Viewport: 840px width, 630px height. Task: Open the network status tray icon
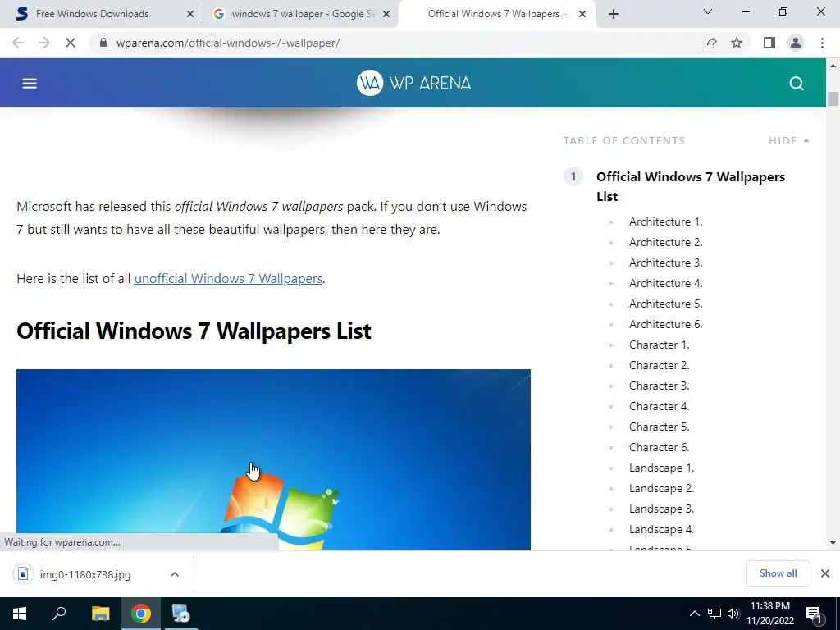point(714,614)
